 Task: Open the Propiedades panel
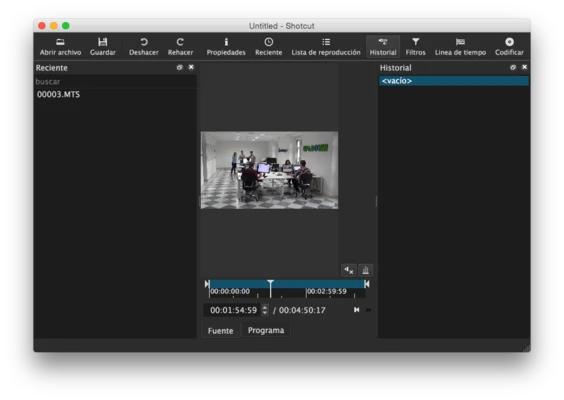(226, 47)
